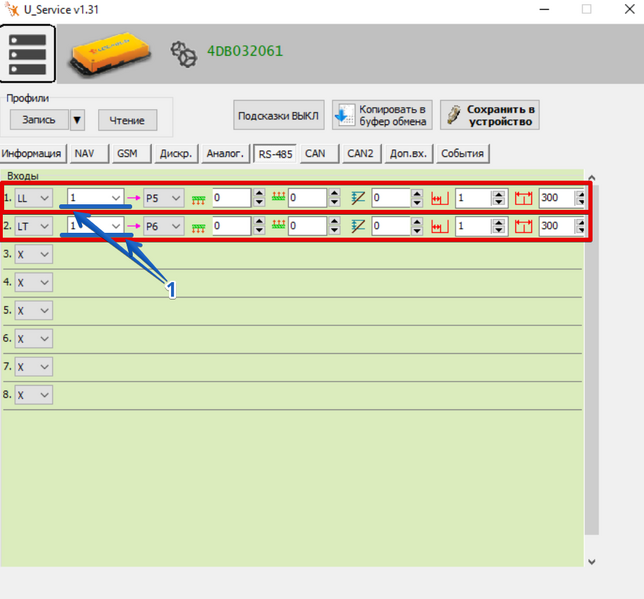Image resolution: width=644 pixels, height=599 pixels.
Task: Click the vertical scrollbar thumb
Action: pyautogui.click(x=592, y=359)
